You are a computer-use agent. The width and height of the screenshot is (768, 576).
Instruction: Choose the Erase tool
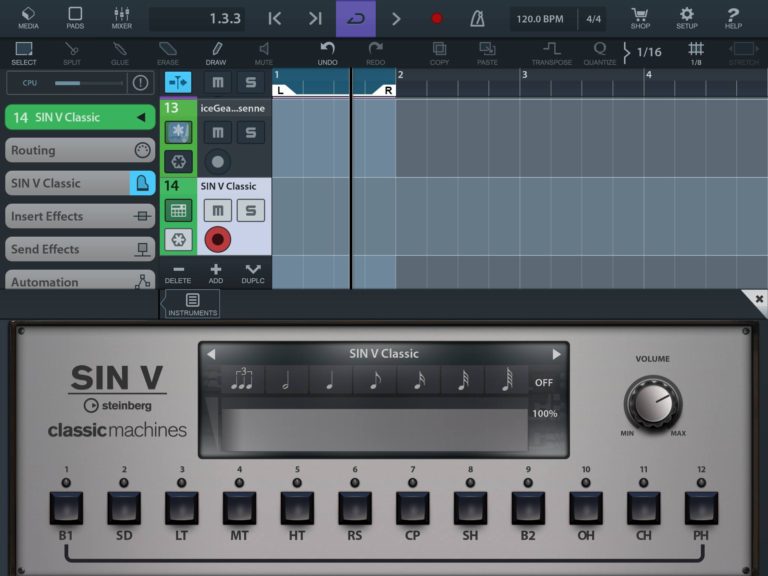click(x=168, y=53)
